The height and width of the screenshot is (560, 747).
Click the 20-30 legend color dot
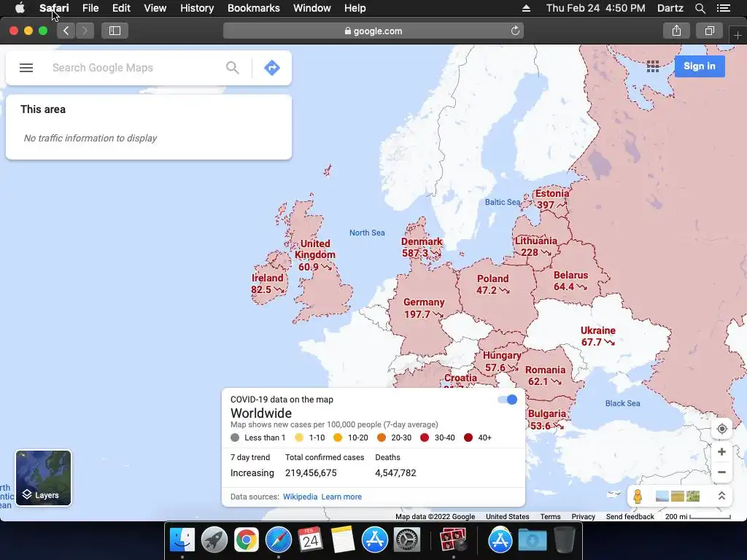(382, 437)
